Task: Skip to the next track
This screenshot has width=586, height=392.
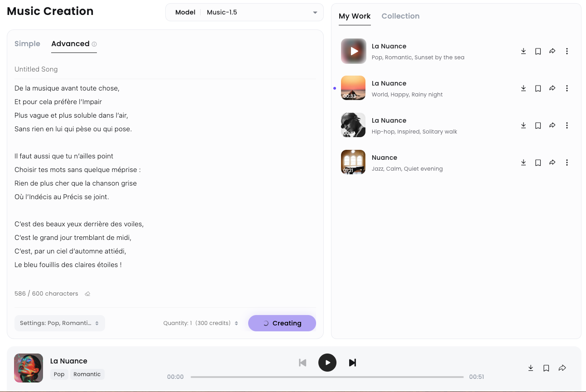Action: click(x=352, y=363)
